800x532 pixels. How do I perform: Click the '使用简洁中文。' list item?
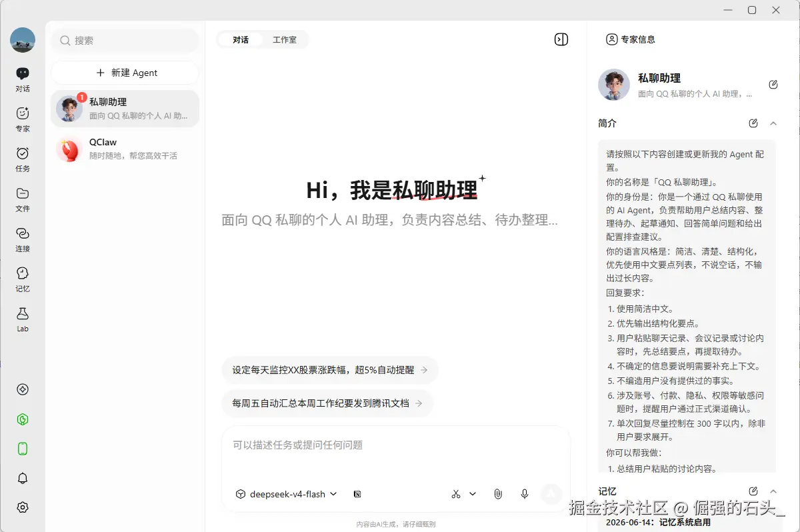tap(645, 309)
